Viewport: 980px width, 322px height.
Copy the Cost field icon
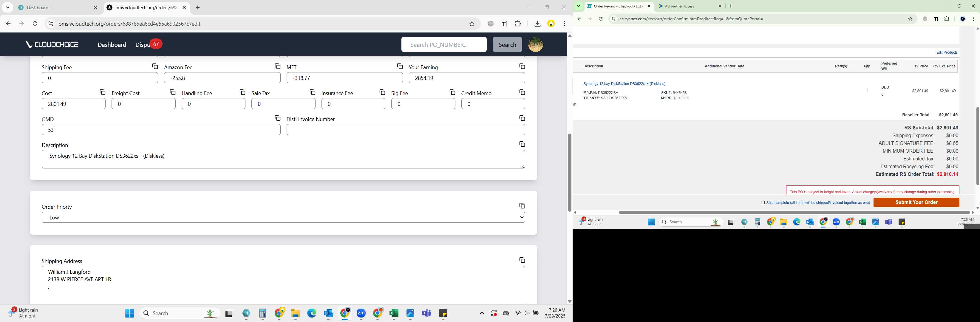tap(102, 92)
